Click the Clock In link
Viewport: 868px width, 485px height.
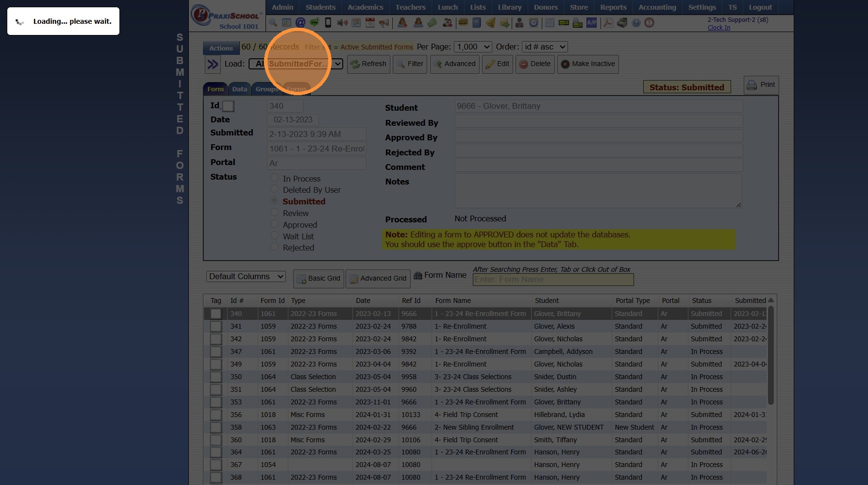(718, 28)
